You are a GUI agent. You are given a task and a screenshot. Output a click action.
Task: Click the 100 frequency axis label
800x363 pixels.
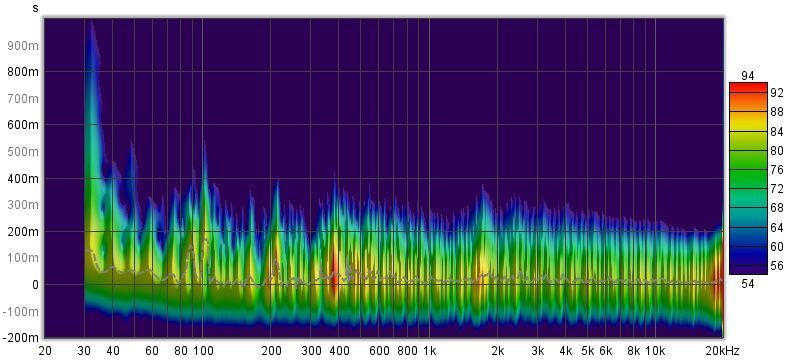click(204, 351)
